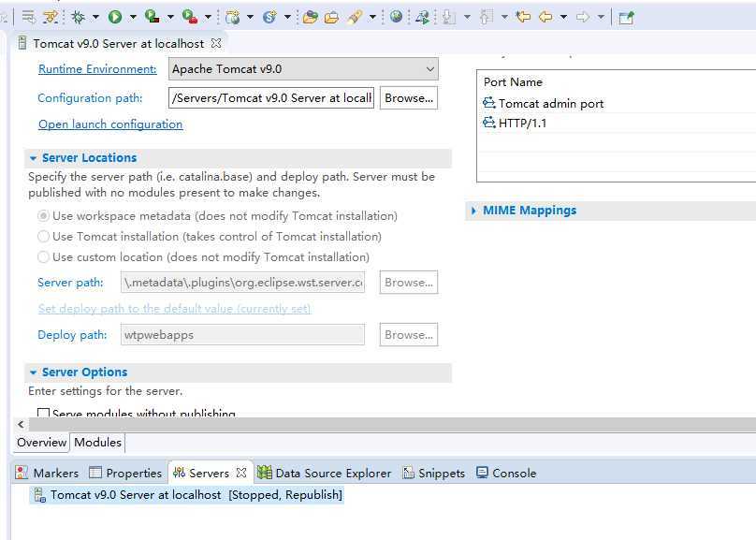Click the Launch Web Service Explorer icon
This screenshot has width=756, height=540.
coord(423,18)
